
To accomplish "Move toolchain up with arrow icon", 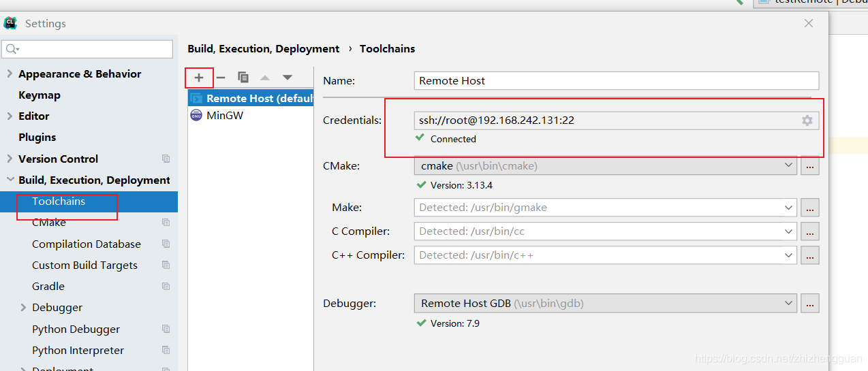I will pyautogui.click(x=265, y=78).
